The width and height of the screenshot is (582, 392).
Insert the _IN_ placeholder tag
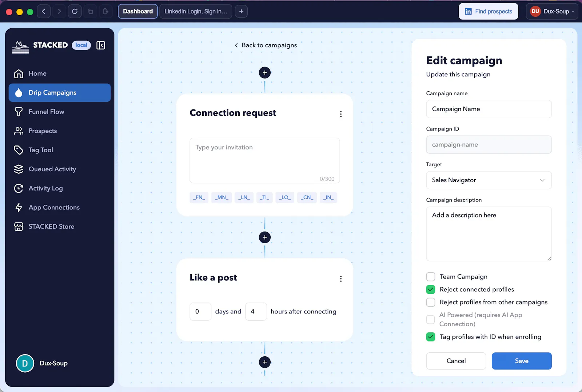[328, 197]
